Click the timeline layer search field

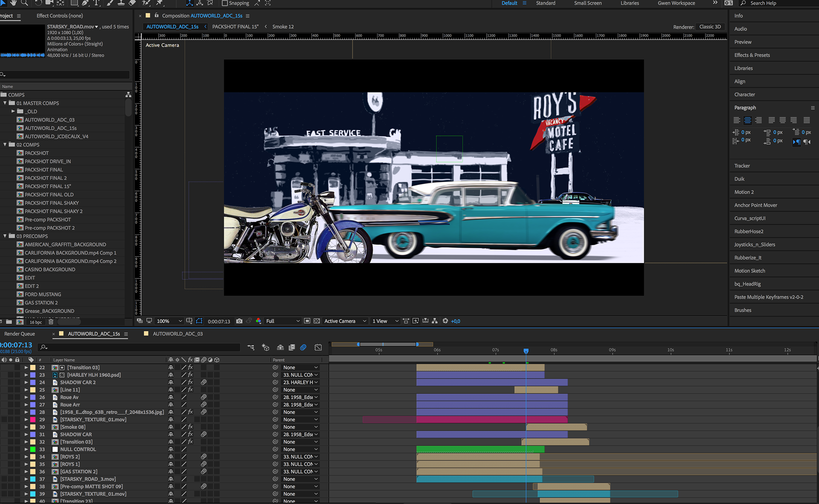tap(139, 348)
